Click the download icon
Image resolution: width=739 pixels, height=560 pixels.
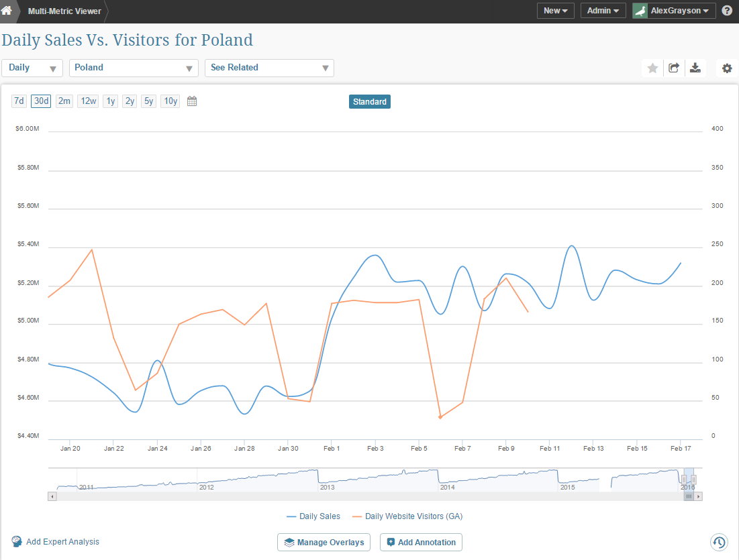point(695,68)
